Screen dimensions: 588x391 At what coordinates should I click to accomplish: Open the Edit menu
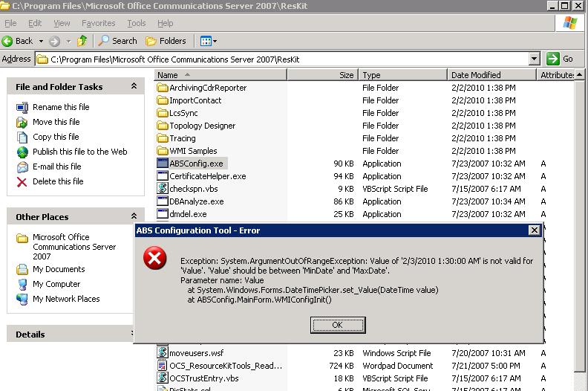tap(35, 23)
